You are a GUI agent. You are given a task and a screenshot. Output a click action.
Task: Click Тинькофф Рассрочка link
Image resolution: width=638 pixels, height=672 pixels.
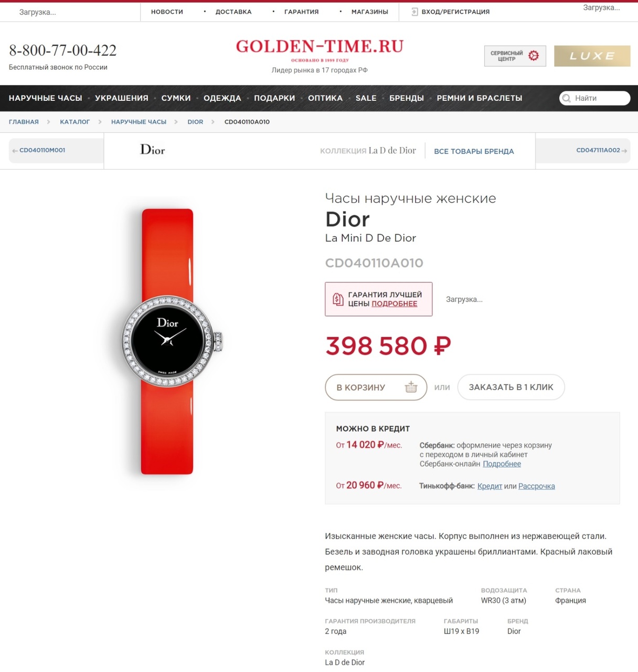[537, 486]
